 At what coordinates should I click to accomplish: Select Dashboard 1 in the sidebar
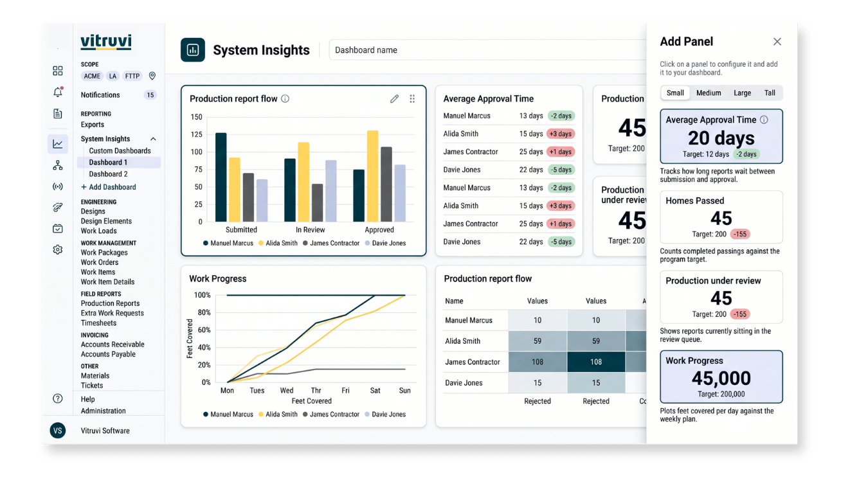119,163
